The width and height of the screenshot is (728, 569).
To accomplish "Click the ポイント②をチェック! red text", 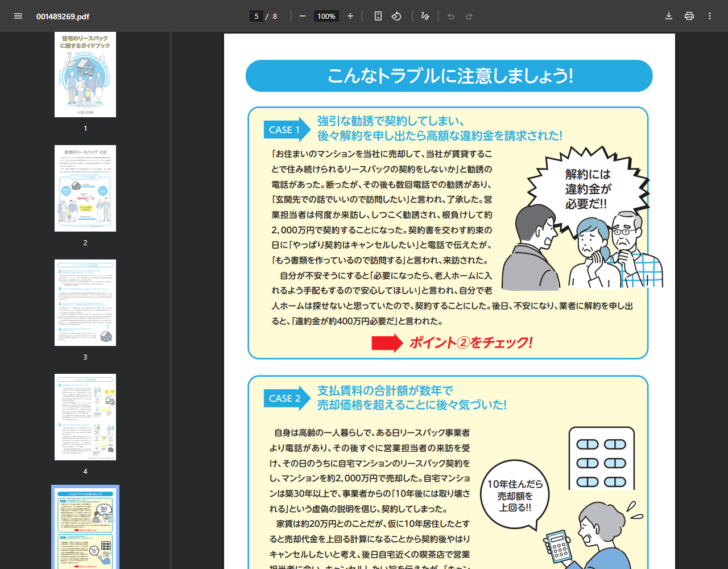I will (471, 343).
